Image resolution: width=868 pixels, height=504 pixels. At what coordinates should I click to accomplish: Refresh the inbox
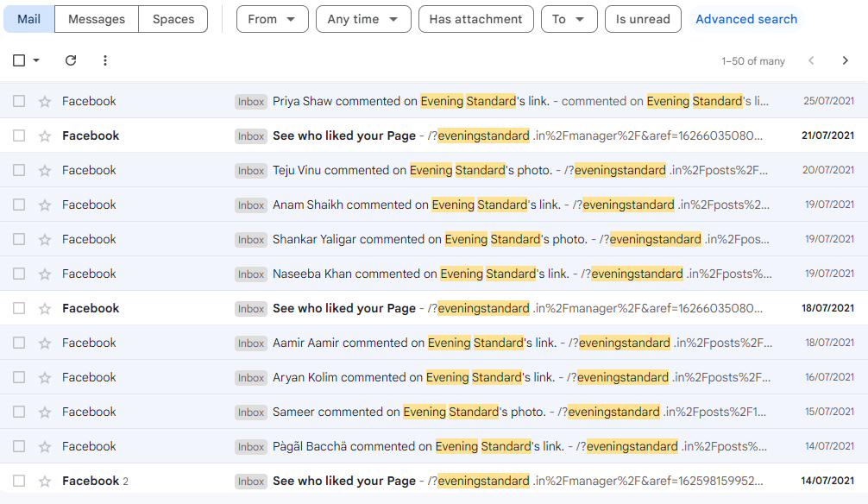71,60
